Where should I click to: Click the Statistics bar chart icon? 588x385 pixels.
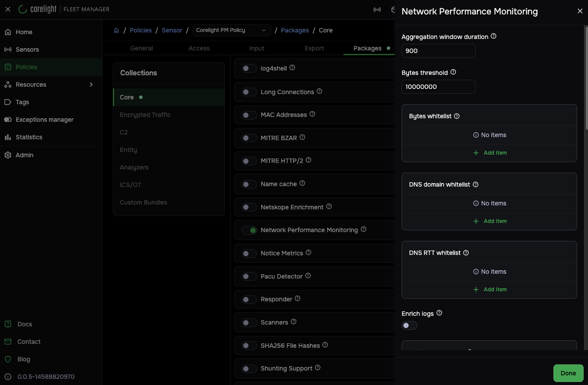pos(8,137)
